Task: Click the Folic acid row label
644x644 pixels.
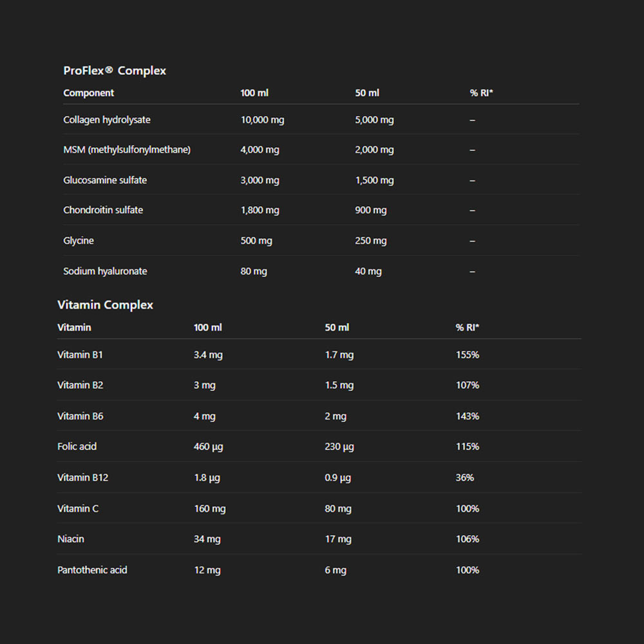Action: 77,446
